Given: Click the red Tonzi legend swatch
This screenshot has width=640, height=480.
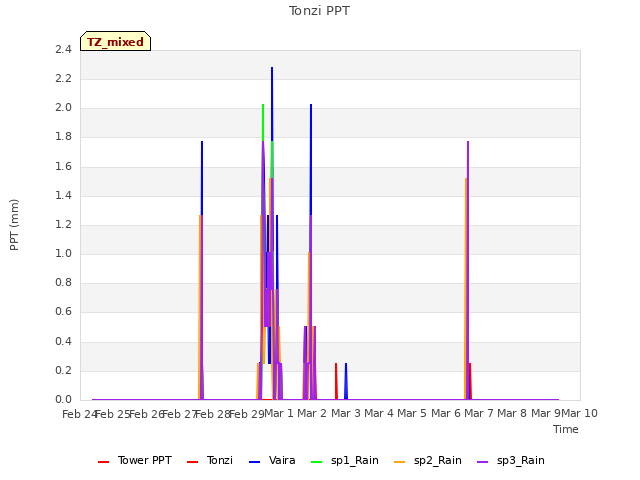Looking at the screenshot, I should (x=192, y=462).
